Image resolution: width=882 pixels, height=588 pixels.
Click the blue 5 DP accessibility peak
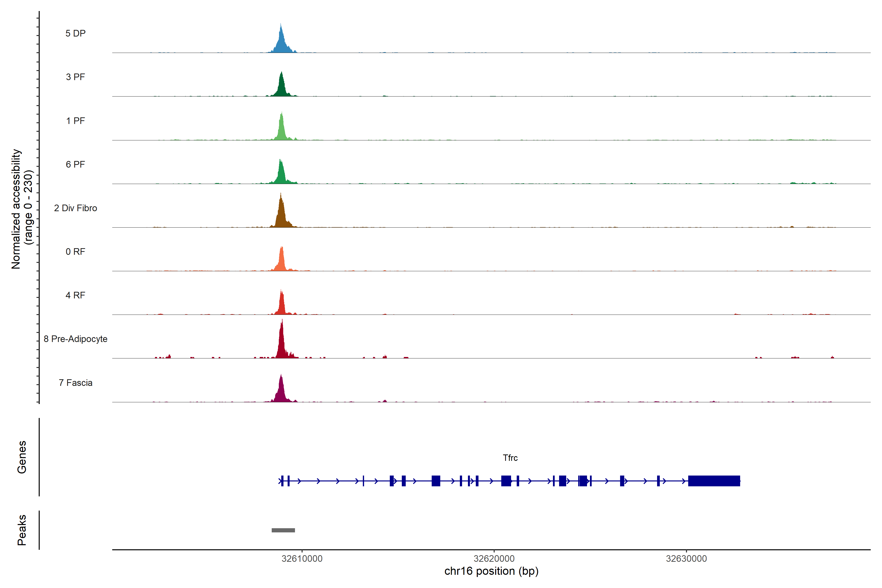point(281,43)
